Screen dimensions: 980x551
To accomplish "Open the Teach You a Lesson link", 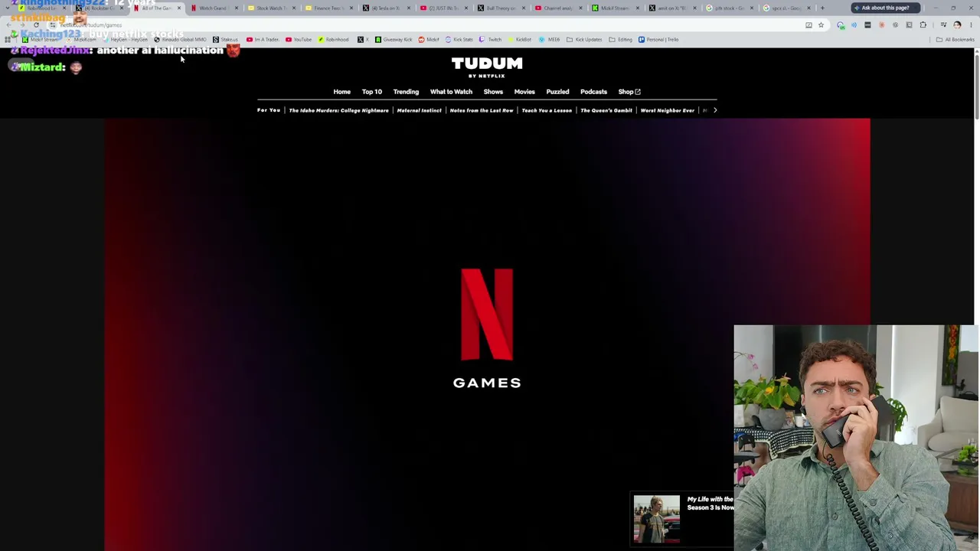I will click(547, 110).
